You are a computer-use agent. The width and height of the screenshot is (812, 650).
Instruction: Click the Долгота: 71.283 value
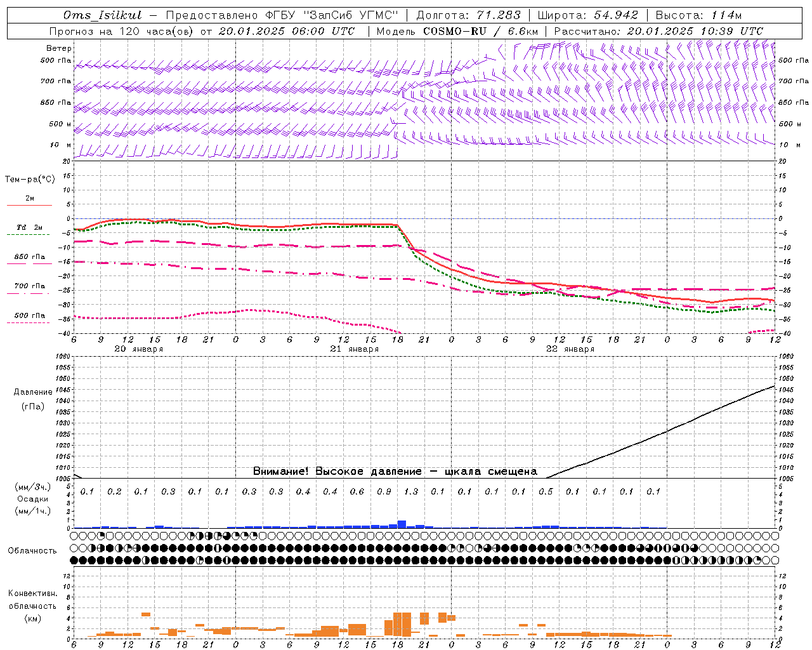[468, 15]
